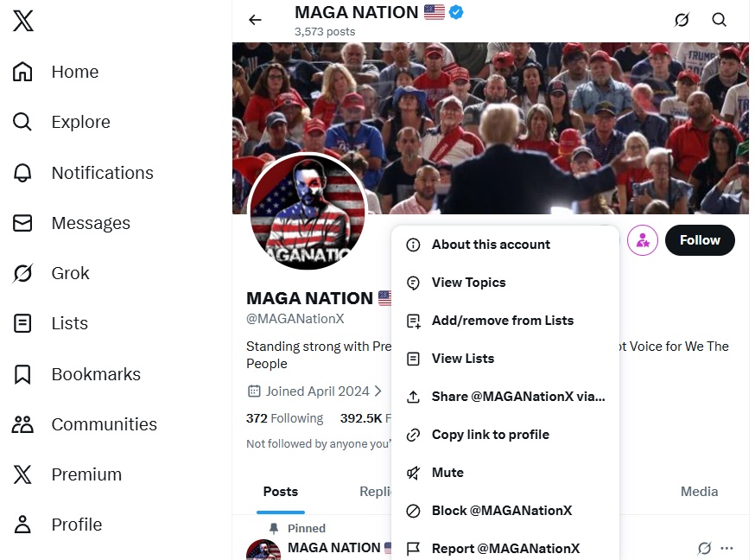Screen dimensions: 755x560
Task: Open the 372 Following link
Action: pos(284,418)
